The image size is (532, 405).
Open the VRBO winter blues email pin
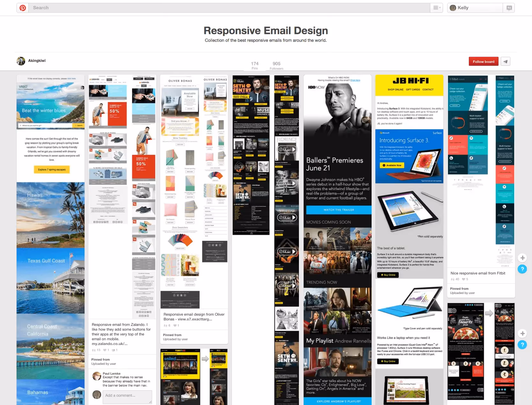point(50,240)
